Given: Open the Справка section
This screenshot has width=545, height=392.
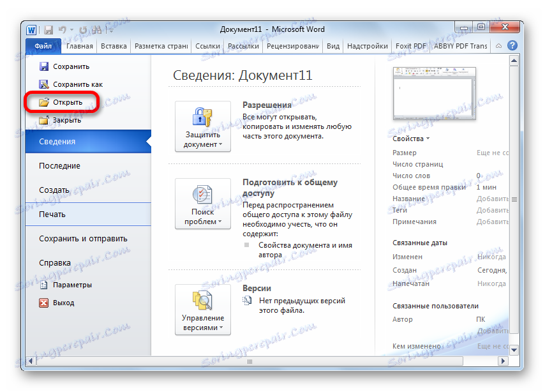Looking at the screenshot, I should [x=88, y=263].
